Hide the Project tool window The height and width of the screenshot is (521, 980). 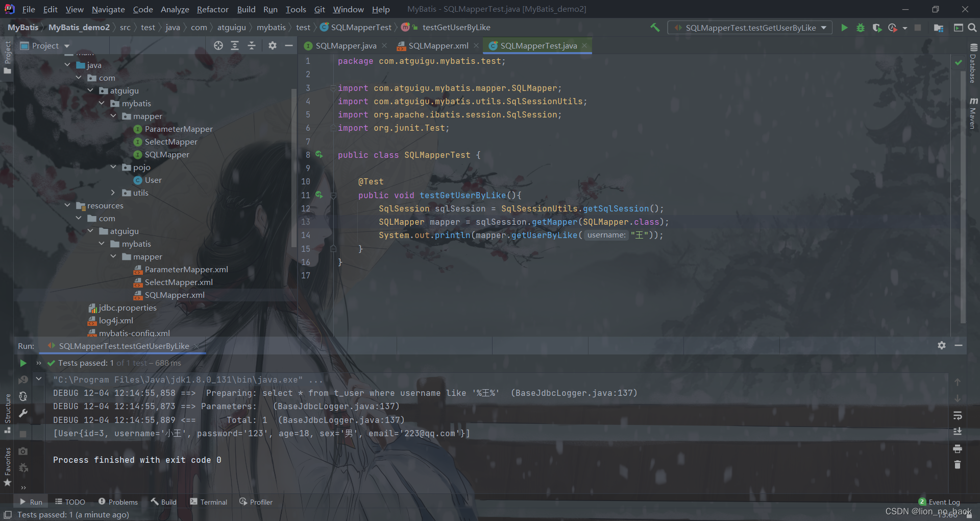point(288,45)
